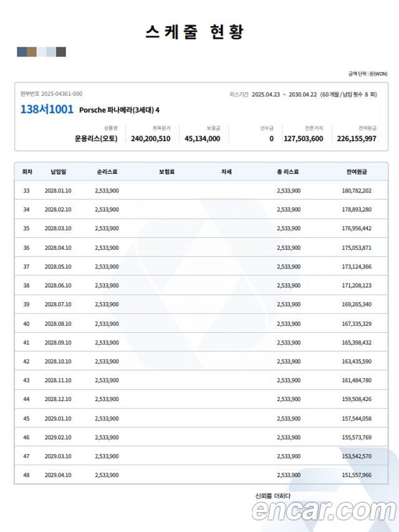Click the 납입일 column header
399x532 pixels.
pos(58,171)
